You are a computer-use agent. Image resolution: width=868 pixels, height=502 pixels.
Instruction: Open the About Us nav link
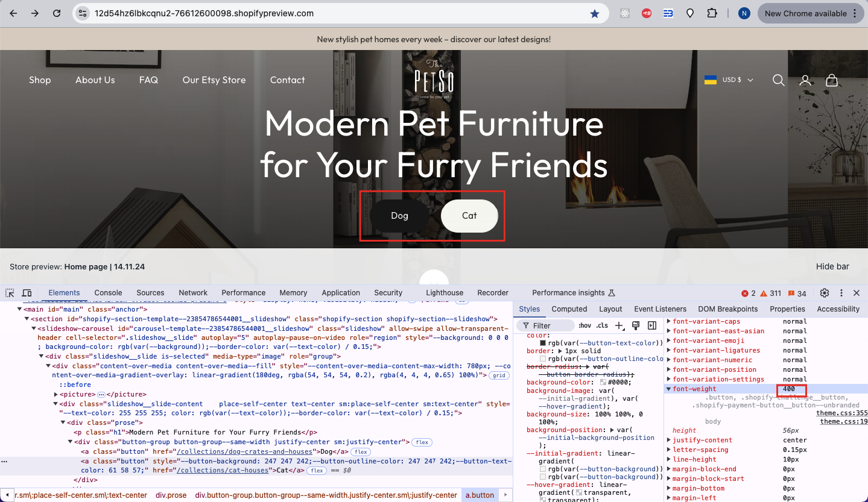(x=95, y=80)
